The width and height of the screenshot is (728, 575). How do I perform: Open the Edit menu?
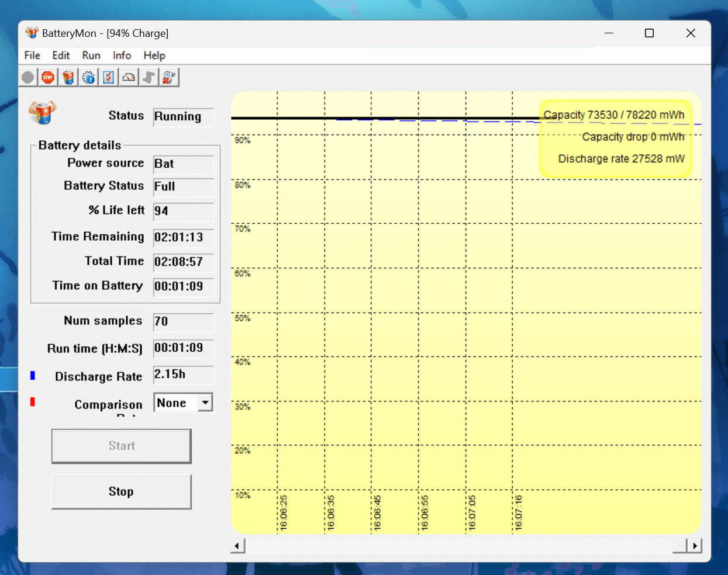(x=61, y=56)
